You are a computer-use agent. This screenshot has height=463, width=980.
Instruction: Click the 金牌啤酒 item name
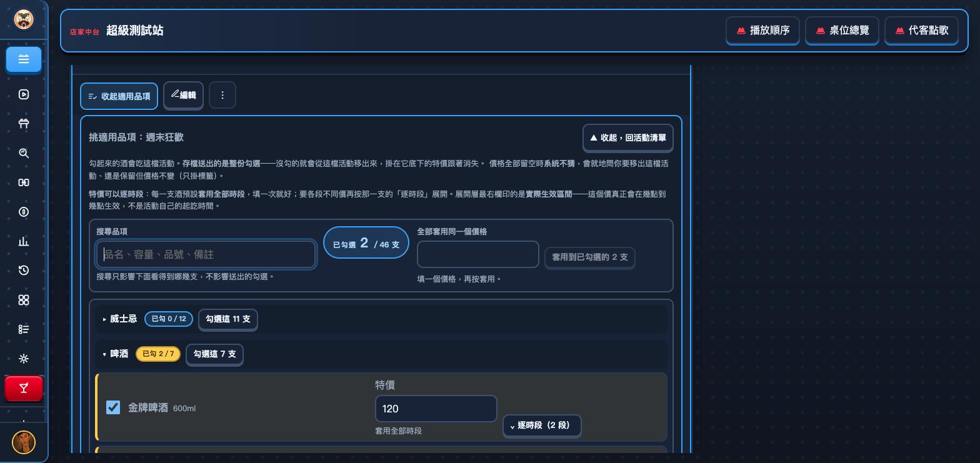coord(148,407)
